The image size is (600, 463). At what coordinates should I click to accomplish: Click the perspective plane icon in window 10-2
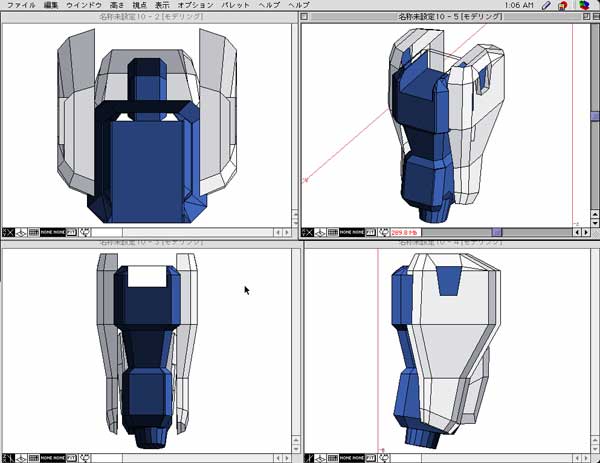pos(21,232)
